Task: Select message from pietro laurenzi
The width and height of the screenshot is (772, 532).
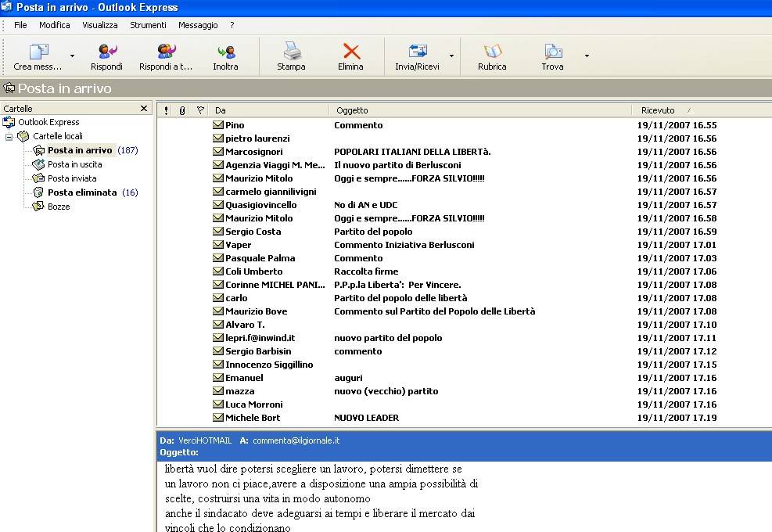Action: tap(465, 138)
